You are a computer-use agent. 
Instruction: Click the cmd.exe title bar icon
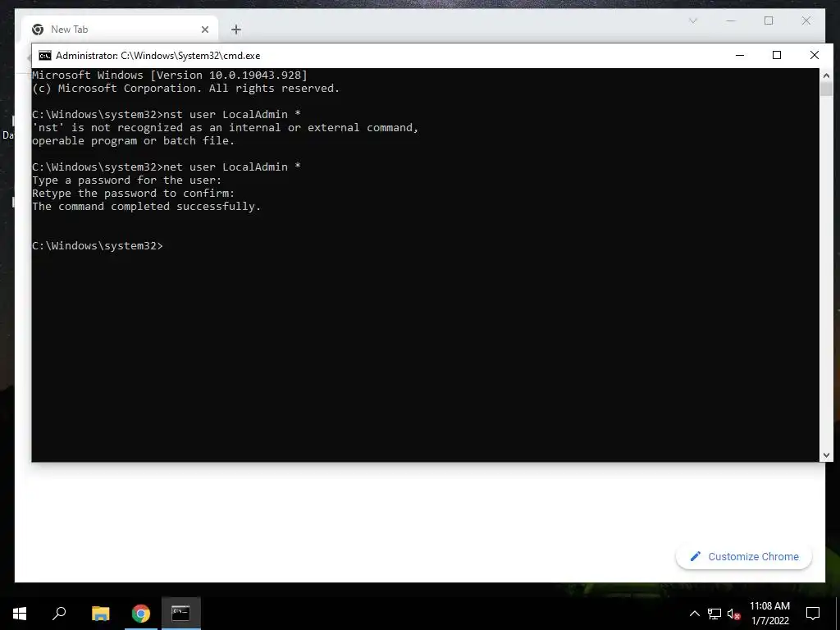(45, 56)
